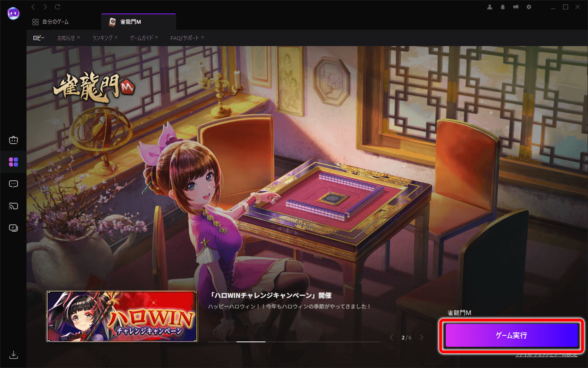Click the refresh page arrow
The width and height of the screenshot is (588, 368).
coord(57,7)
